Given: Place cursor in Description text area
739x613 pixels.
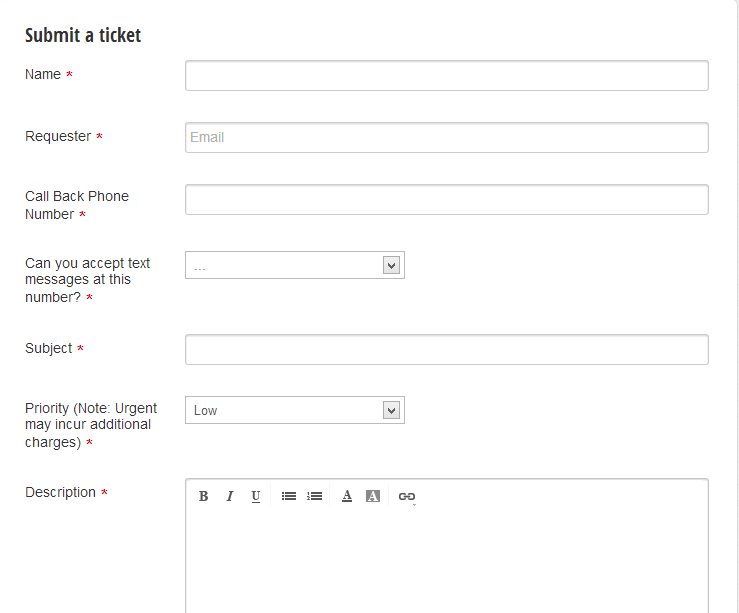Looking at the screenshot, I should tap(447, 561).
